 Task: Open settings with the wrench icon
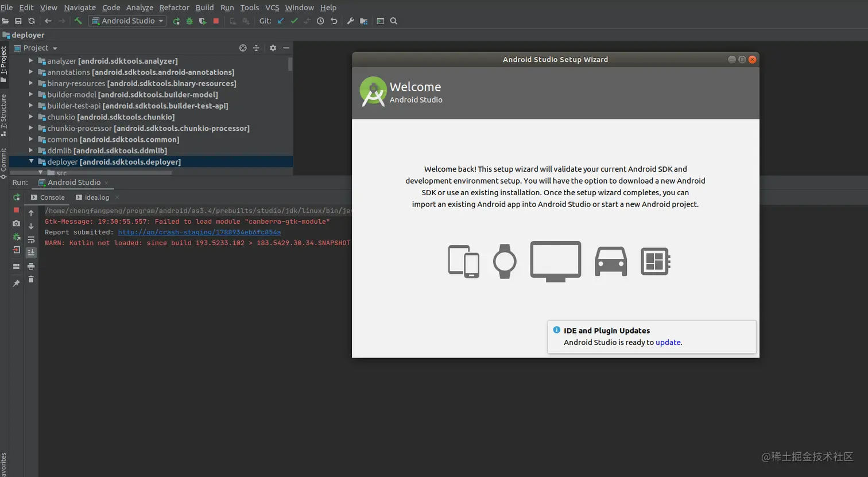[350, 21]
